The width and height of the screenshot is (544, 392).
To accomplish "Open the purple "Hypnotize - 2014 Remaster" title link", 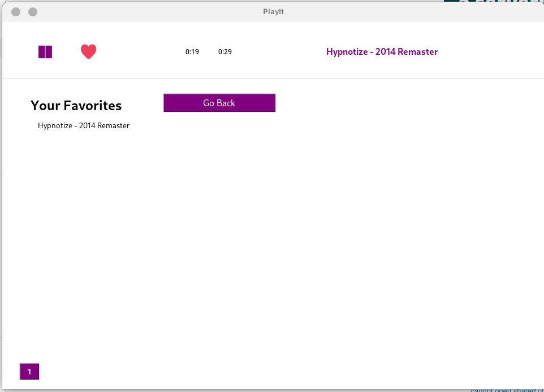I will (x=382, y=51).
